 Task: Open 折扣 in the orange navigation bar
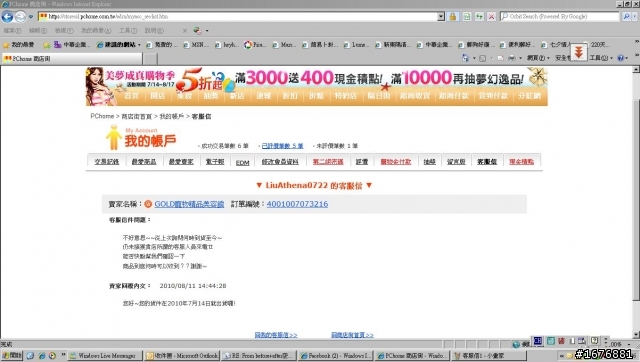click(290, 96)
